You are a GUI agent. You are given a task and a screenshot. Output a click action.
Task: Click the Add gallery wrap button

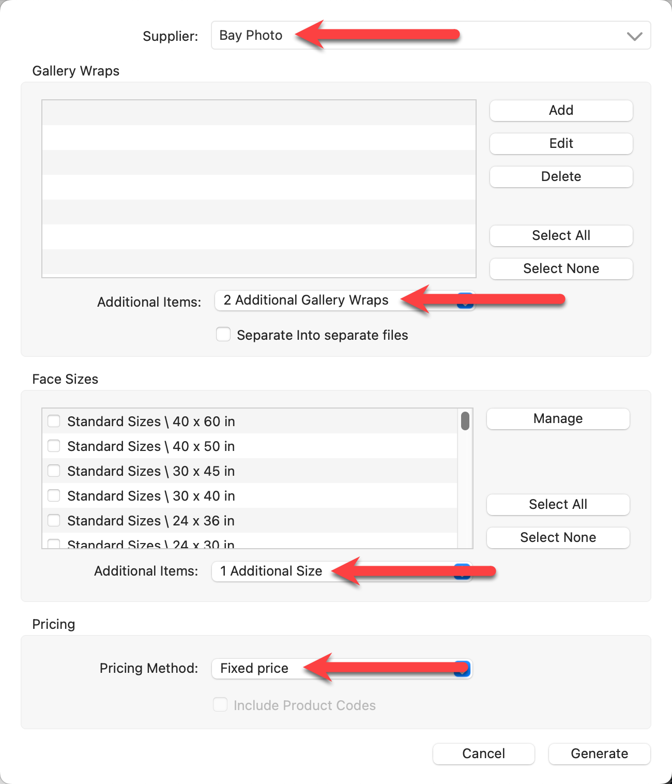click(561, 110)
